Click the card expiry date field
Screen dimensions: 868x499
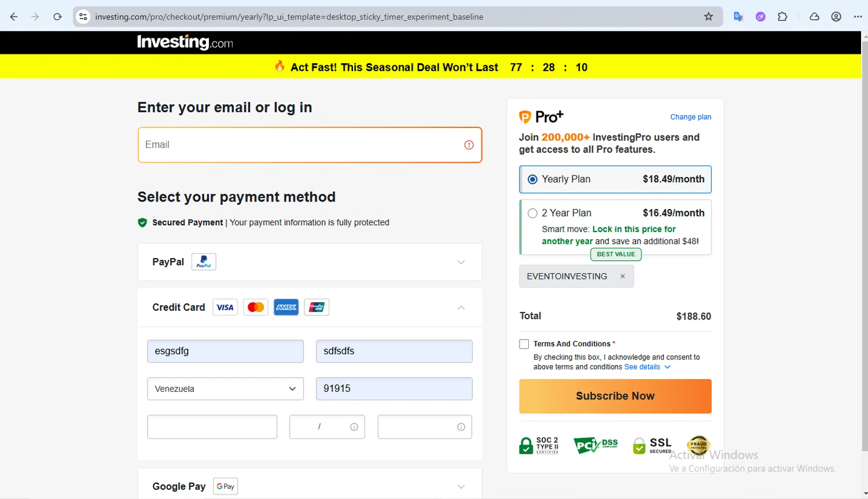click(327, 427)
